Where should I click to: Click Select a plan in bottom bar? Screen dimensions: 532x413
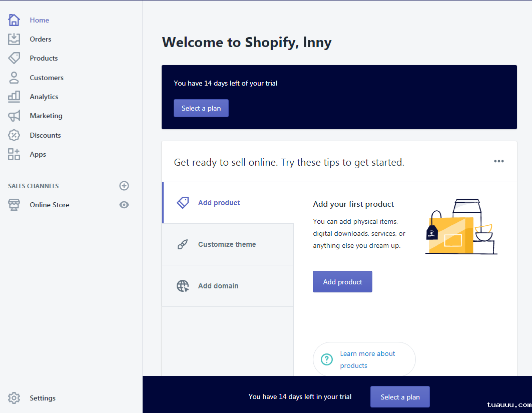click(x=400, y=397)
